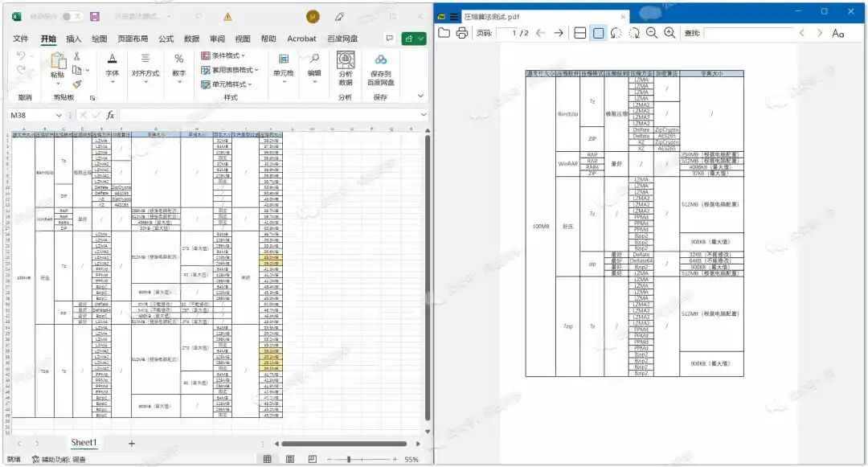Switch to the 数据 ribbon tab
This screenshot has height=467, width=868.
point(191,39)
